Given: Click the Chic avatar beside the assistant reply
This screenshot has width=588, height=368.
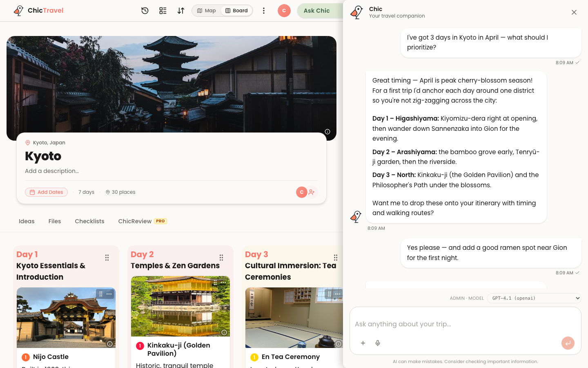Looking at the screenshot, I should (356, 217).
